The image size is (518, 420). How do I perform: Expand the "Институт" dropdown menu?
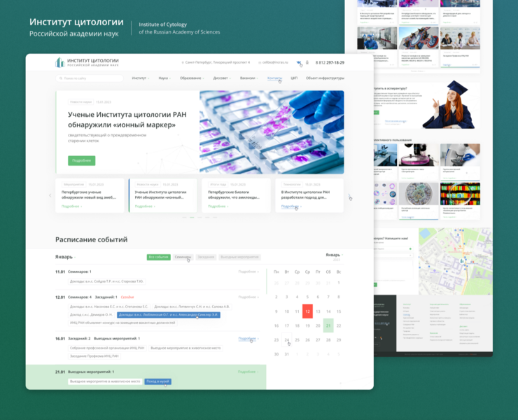click(x=140, y=78)
